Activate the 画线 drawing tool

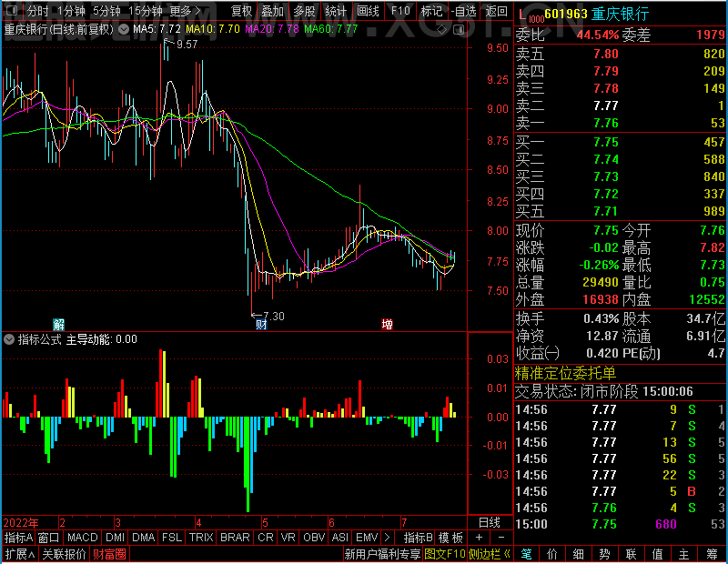point(368,11)
